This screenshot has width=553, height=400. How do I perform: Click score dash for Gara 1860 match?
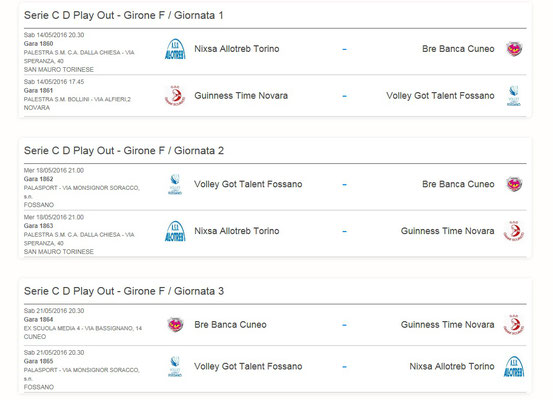pos(345,49)
